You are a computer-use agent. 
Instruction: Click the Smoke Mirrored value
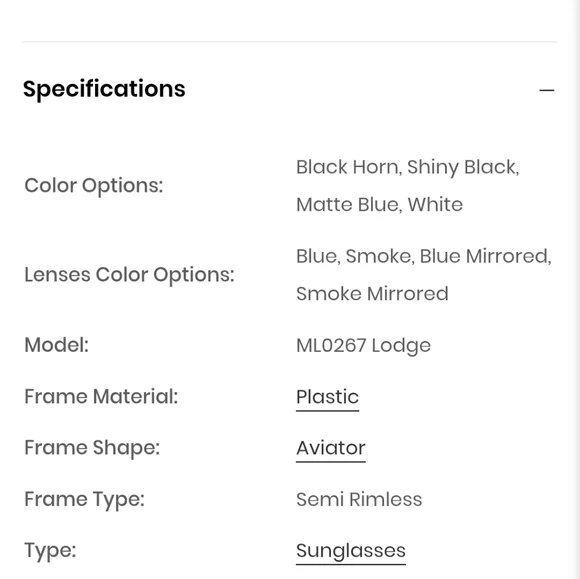(x=372, y=294)
